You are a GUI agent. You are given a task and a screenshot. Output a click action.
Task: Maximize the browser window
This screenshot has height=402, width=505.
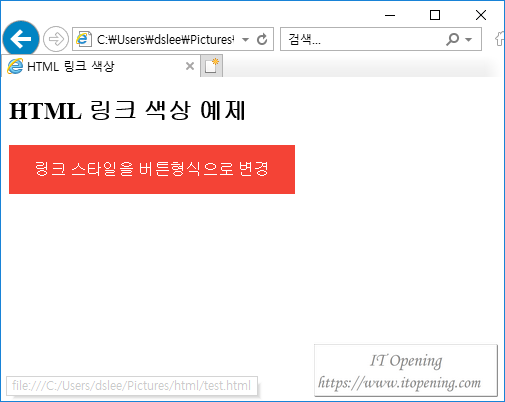pyautogui.click(x=435, y=15)
